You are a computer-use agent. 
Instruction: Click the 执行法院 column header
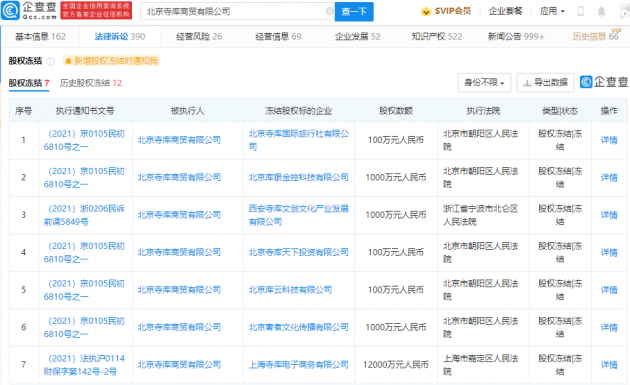coord(483,111)
